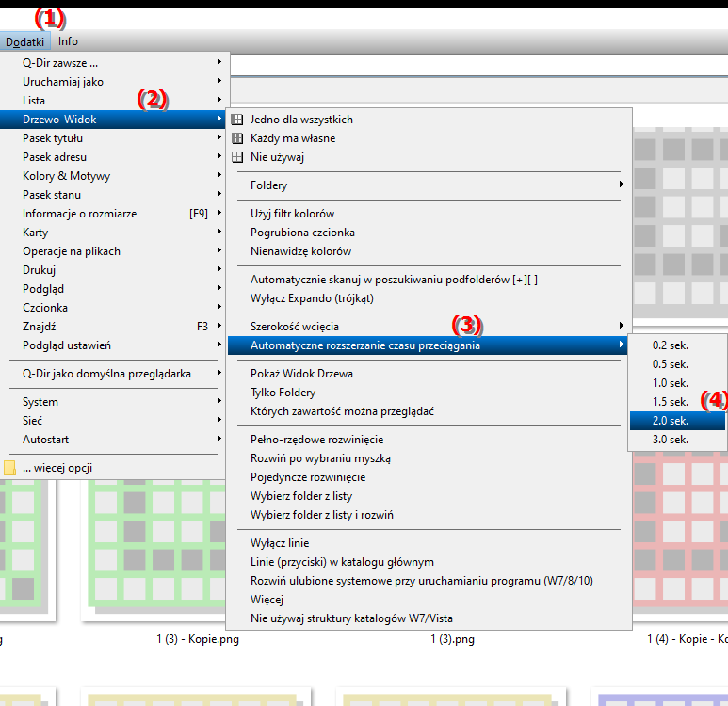Open the Info menu
Image resolution: width=728 pixels, height=706 pixels.
(x=68, y=41)
